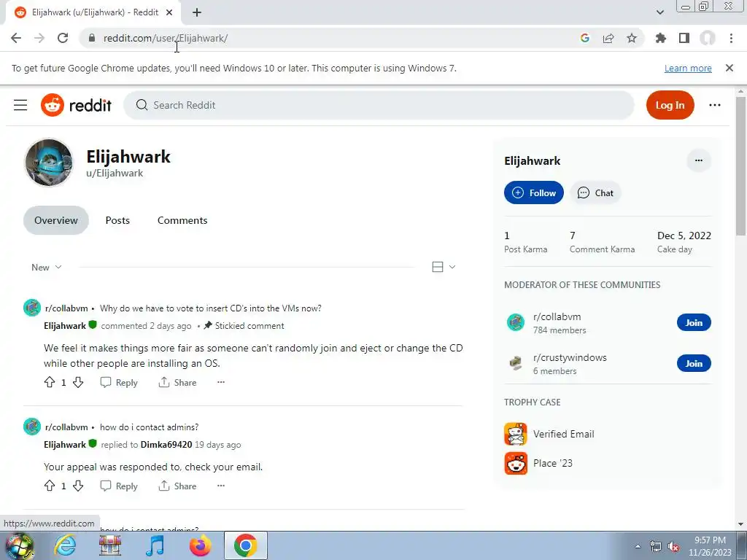
Task: Click the address bar URL
Action: 166,38
